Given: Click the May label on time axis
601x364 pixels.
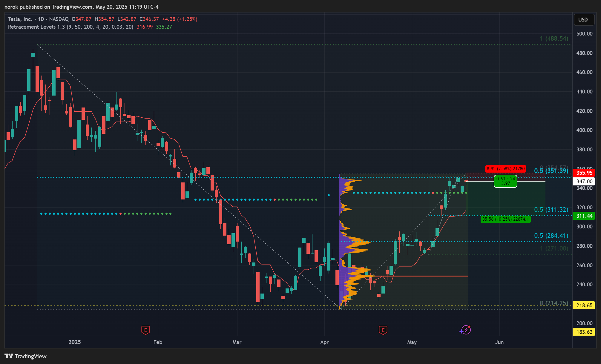Looking at the screenshot, I should (x=412, y=342).
